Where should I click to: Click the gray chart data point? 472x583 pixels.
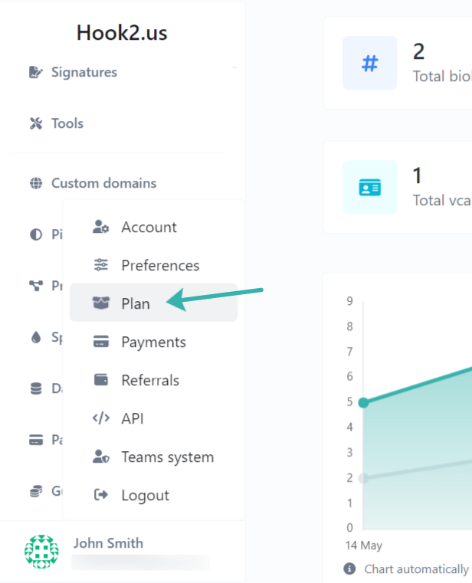coord(364,478)
